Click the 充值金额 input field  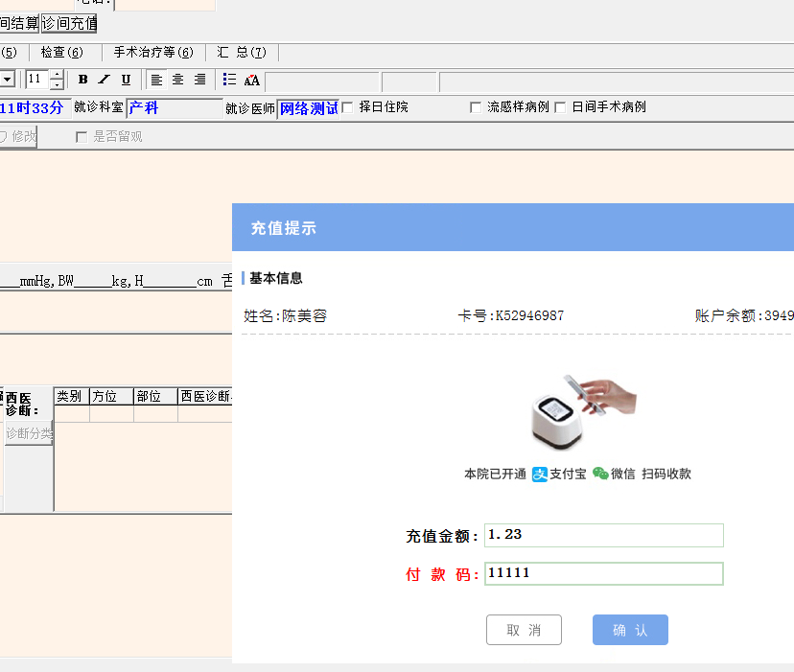603,535
